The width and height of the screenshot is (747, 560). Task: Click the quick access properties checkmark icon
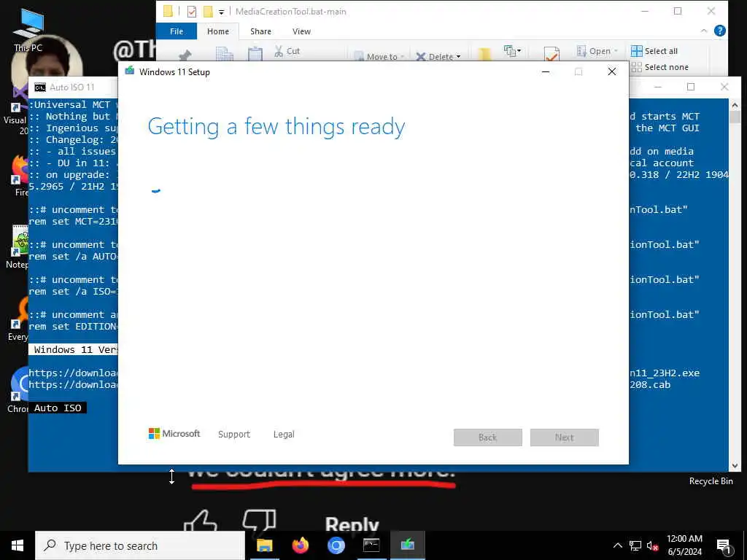point(192,12)
